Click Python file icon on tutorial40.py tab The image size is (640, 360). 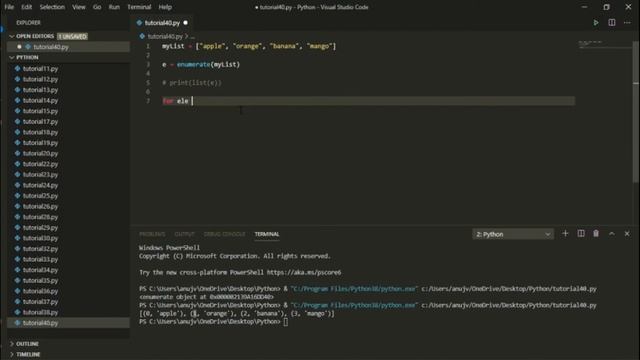[x=140, y=23]
